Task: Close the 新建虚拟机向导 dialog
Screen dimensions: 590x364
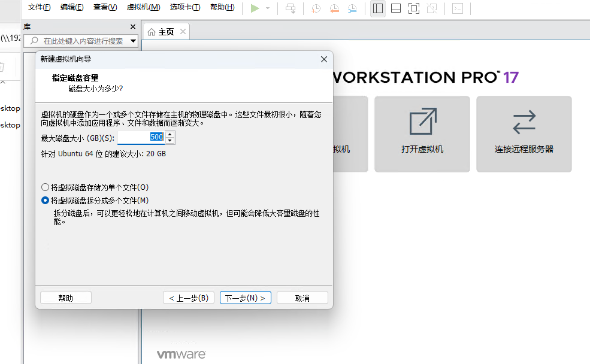Action: click(324, 59)
